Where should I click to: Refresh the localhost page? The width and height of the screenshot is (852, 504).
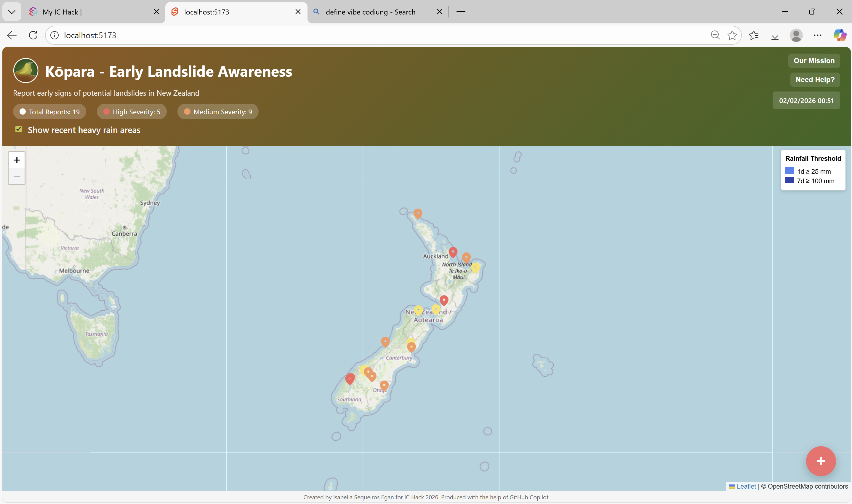(x=33, y=35)
